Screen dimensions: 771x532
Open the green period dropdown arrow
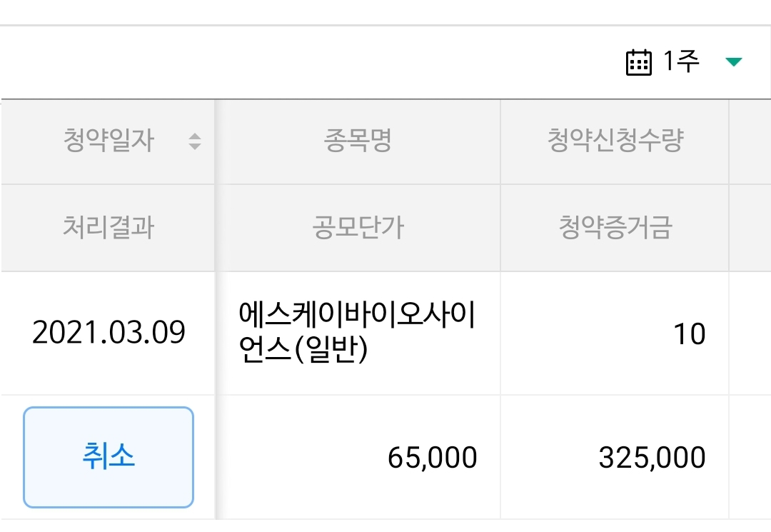pos(733,63)
